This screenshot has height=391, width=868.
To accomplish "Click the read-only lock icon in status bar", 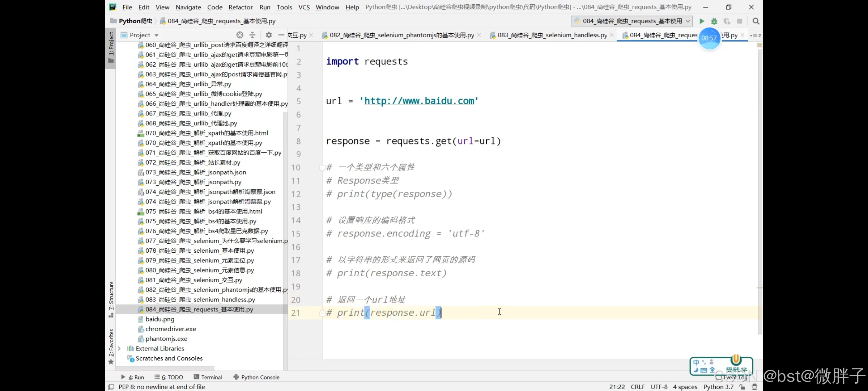I will (742, 387).
